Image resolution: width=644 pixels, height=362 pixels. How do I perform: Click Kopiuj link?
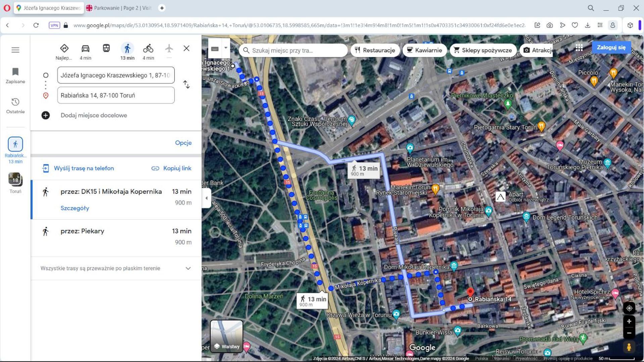pyautogui.click(x=171, y=168)
